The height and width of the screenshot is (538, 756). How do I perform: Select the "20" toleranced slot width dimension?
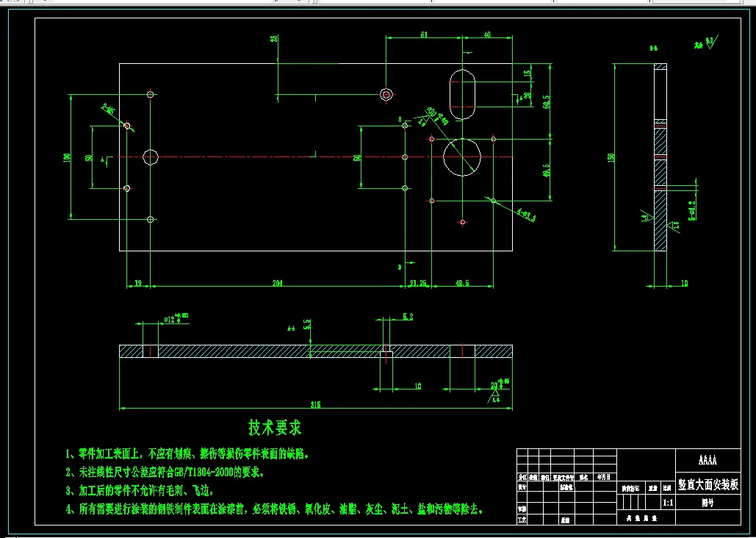click(x=500, y=384)
